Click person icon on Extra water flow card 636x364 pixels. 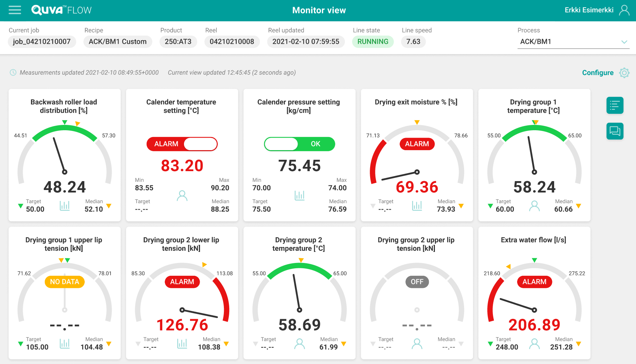point(535,344)
